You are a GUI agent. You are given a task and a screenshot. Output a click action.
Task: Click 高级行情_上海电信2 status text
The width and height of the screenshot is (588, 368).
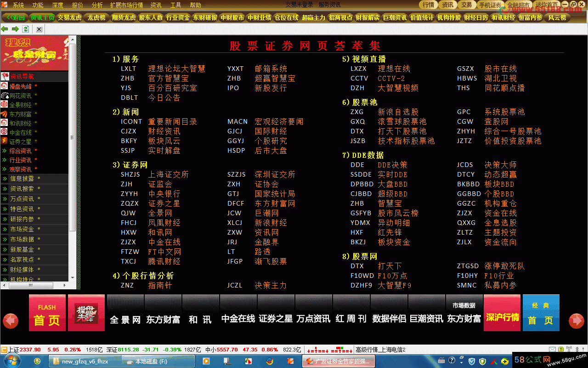pos(381,350)
